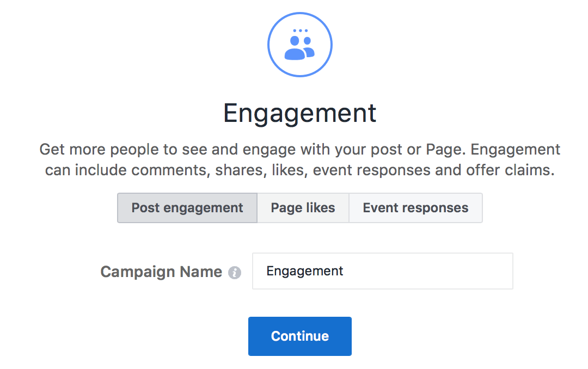Focus the Campaign Name text field
The height and width of the screenshot is (369, 588).
pos(383,270)
